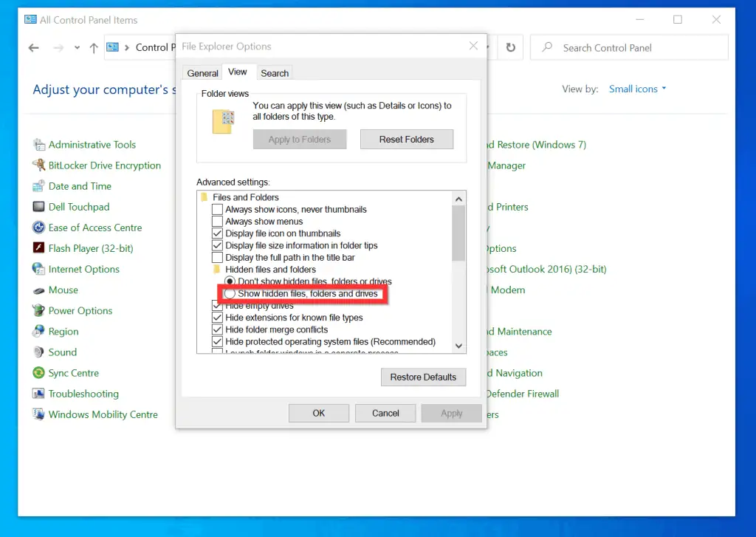Open Windows Mobility Centre

click(x=103, y=414)
